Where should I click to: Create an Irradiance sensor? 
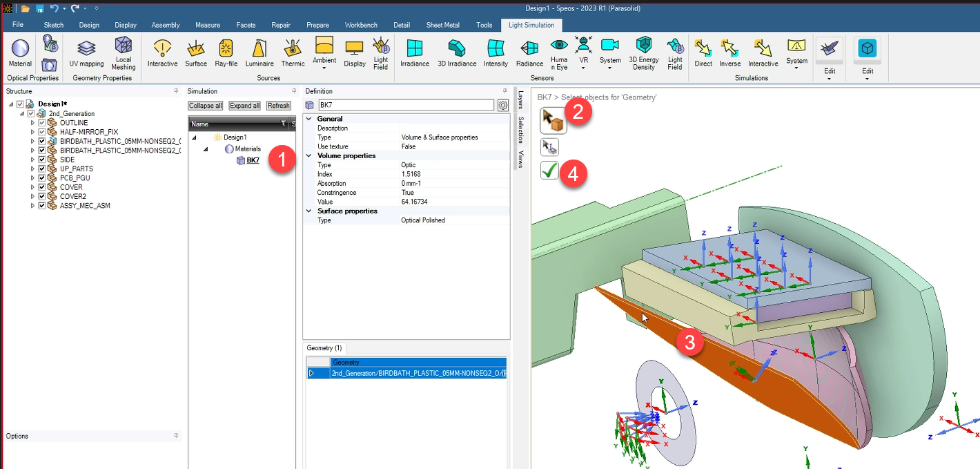coord(415,53)
